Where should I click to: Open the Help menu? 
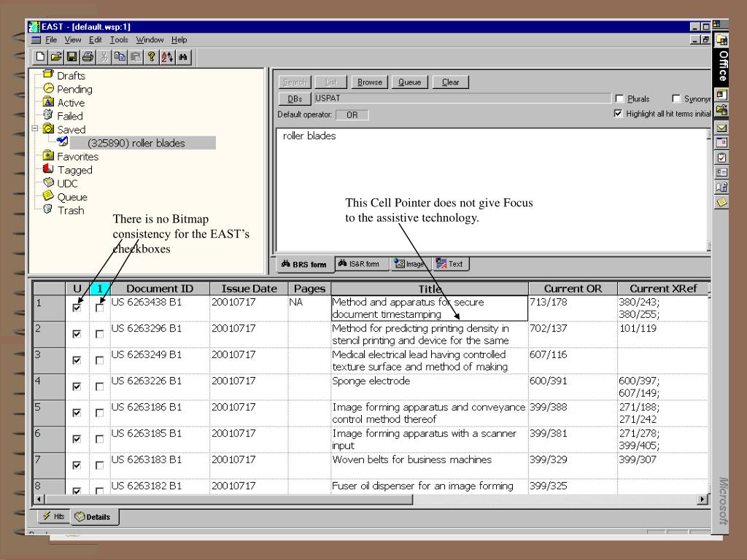click(x=179, y=40)
